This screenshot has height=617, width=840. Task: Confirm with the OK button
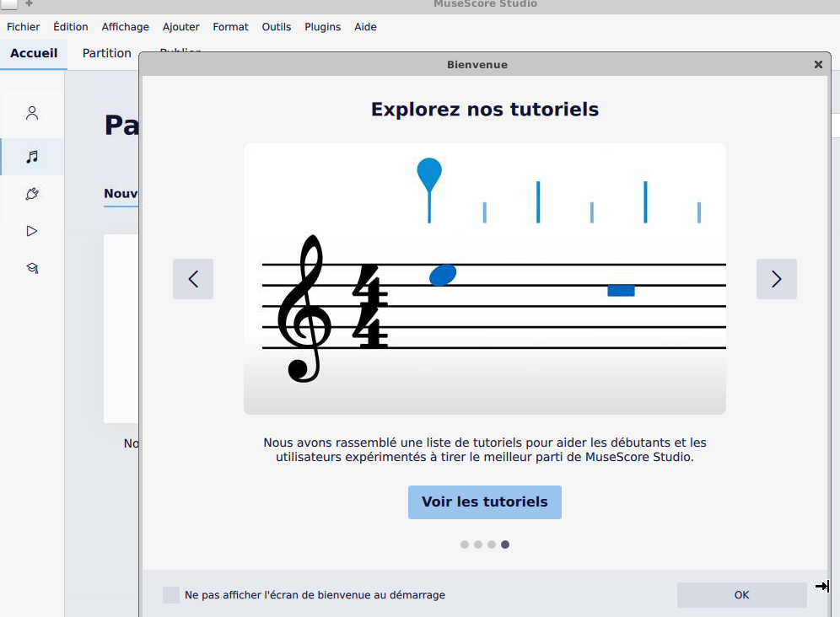742,595
